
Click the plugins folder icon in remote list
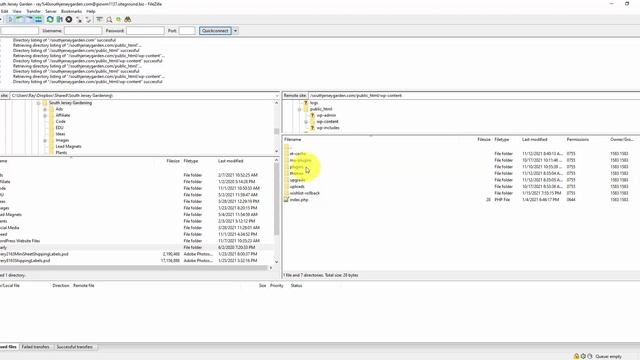point(287,167)
